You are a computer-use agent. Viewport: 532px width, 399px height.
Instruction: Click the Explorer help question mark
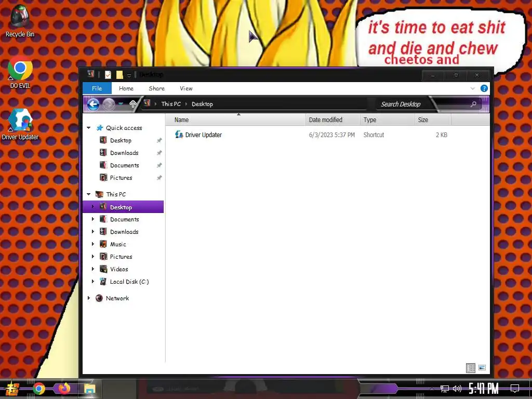click(484, 88)
